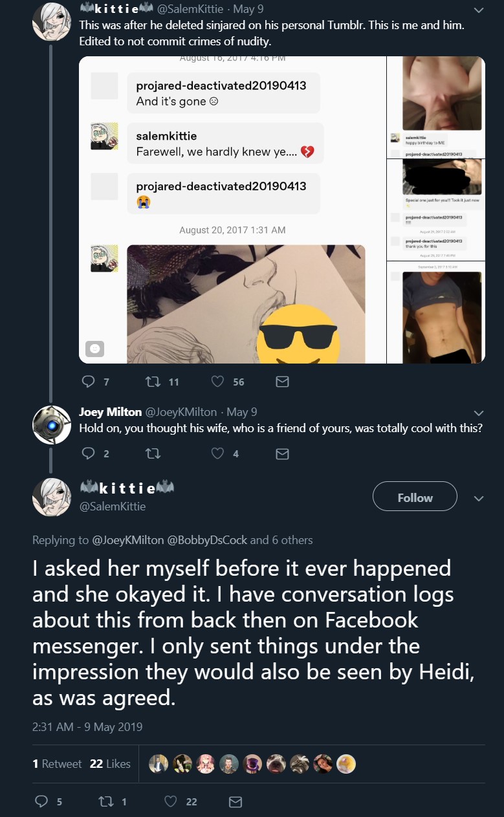The image size is (504, 817).
Task: Like Joey Milton's tweet
Action: point(218,453)
